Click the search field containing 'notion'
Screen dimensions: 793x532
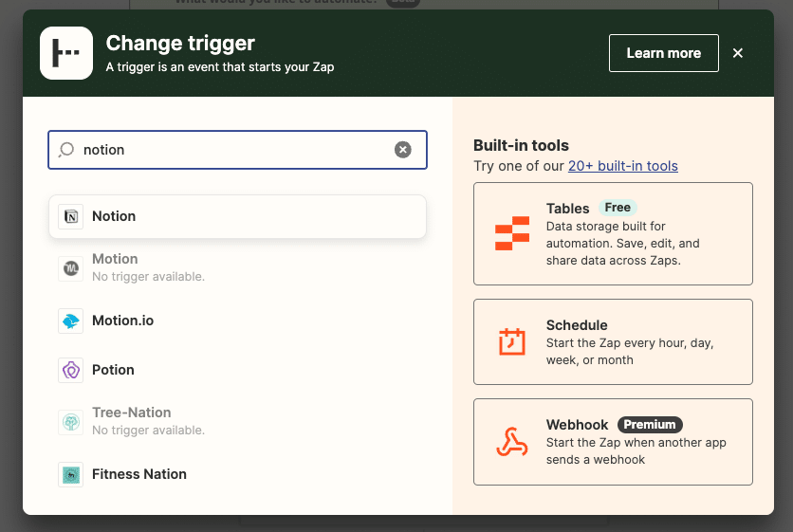click(237, 150)
